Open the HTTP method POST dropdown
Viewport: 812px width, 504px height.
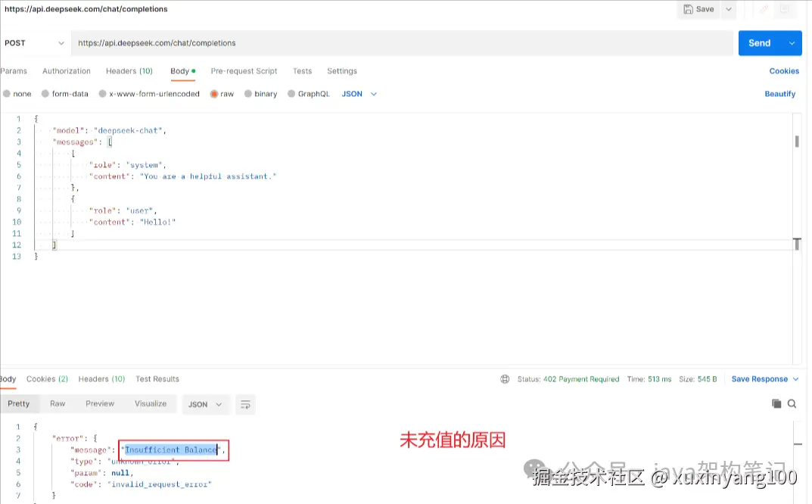pos(34,43)
